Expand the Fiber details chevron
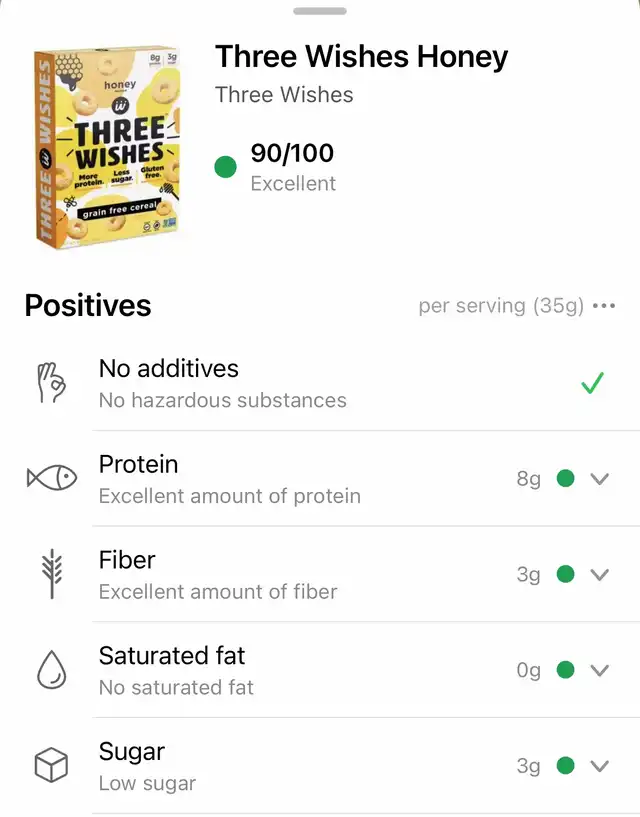This screenshot has width=640, height=817. pyautogui.click(x=600, y=574)
